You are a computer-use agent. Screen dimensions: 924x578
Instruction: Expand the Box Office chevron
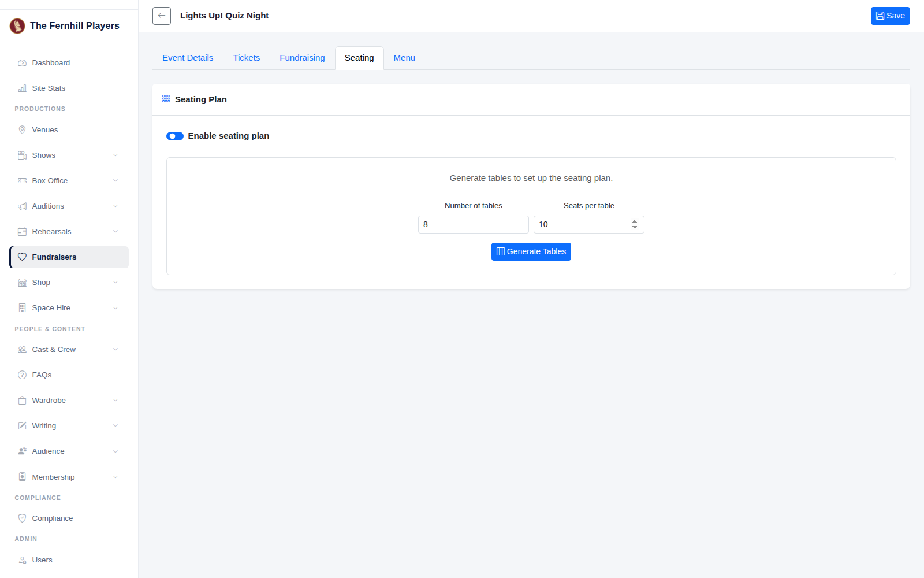pyautogui.click(x=115, y=181)
